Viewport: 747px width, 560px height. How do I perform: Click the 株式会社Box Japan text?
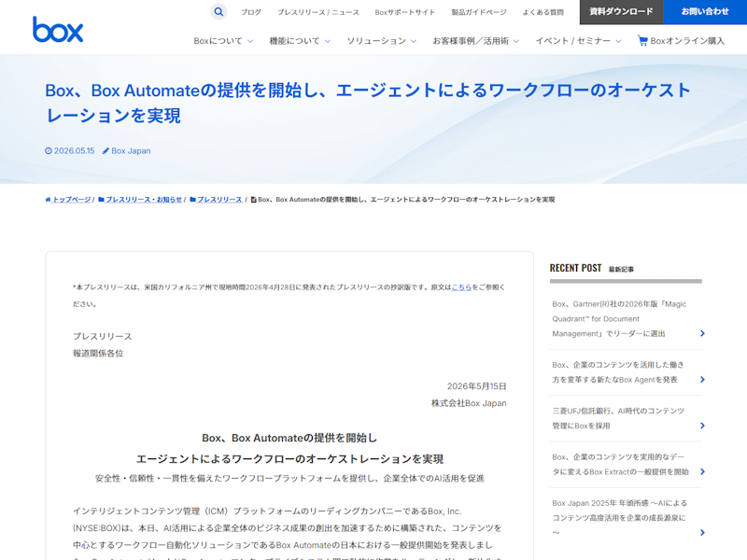pos(469,403)
